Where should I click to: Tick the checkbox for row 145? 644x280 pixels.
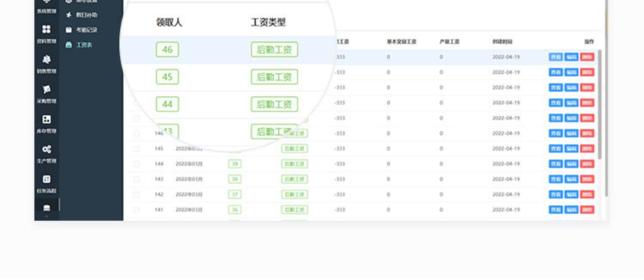pos(137,149)
